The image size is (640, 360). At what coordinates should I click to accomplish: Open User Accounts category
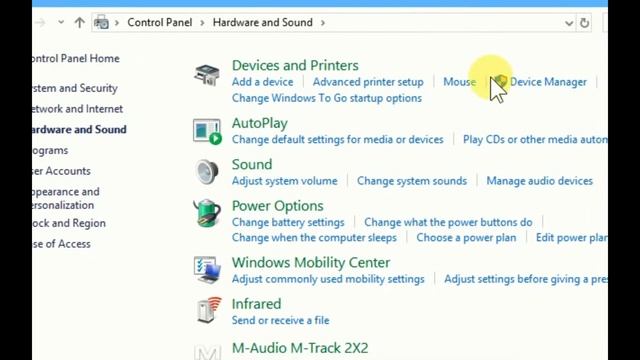pyautogui.click(x=62, y=171)
